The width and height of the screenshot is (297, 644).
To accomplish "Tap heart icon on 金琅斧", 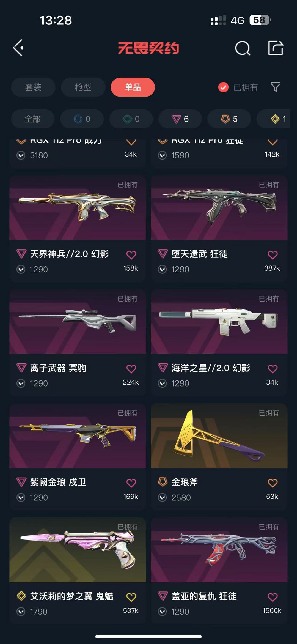I will point(273,483).
